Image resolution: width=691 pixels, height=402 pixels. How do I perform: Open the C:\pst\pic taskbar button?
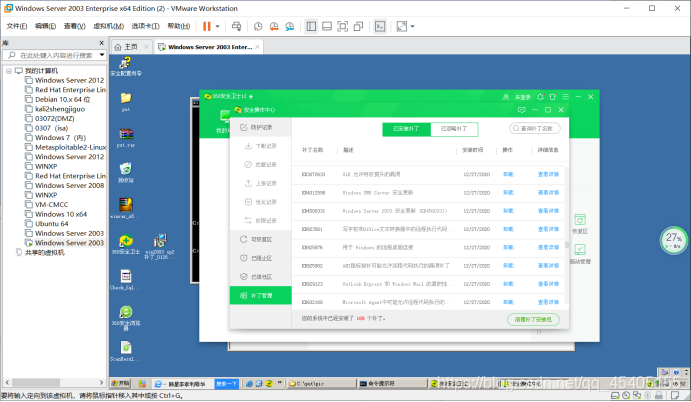click(x=321, y=383)
